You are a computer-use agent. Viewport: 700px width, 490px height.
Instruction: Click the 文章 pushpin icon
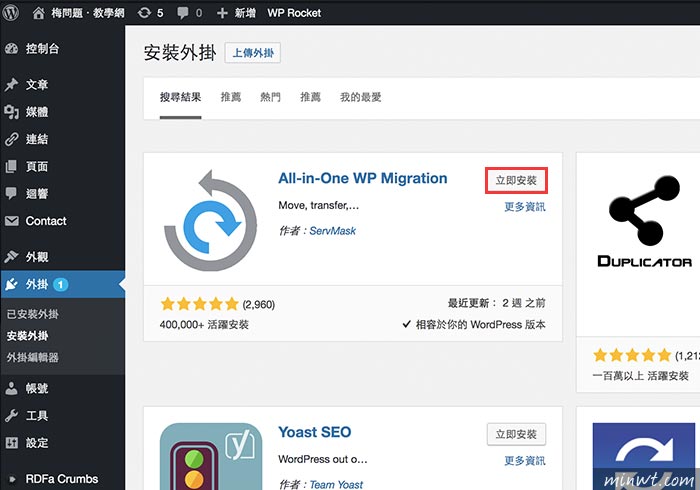pos(12,84)
